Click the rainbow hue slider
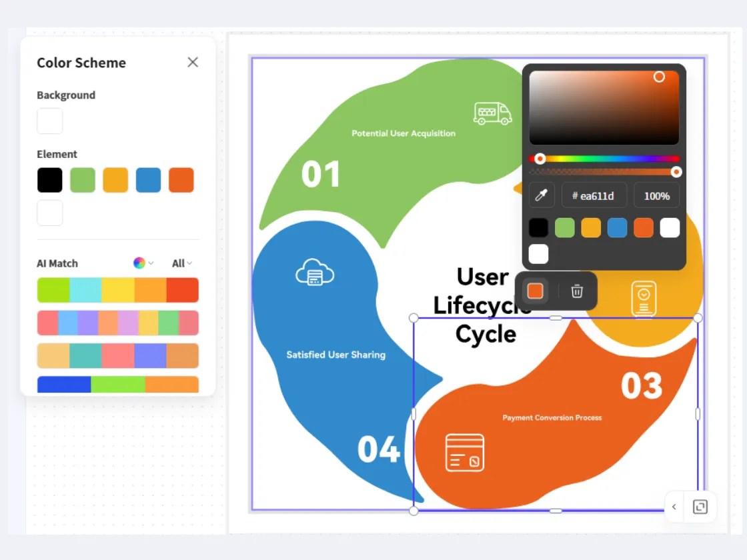The width and height of the screenshot is (747, 560). (x=604, y=159)
